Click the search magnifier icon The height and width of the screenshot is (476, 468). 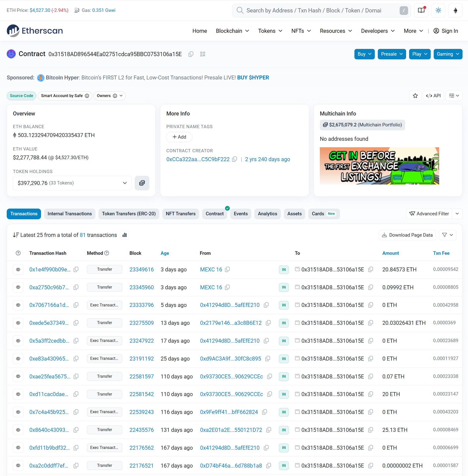pyautogui.click(x=240, y=10)
